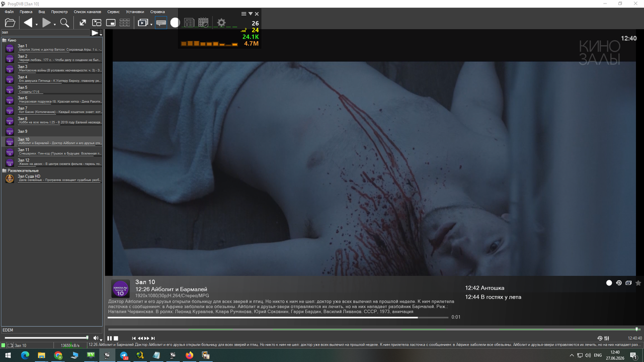The image size is (644, 362).
Task: Collapse the Кино channel folder
Action: [5, 40]
